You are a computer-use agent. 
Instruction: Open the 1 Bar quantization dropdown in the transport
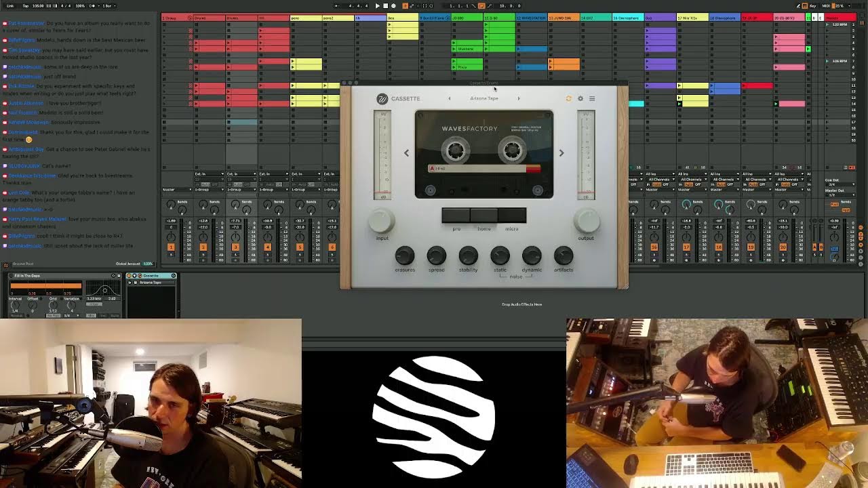pos(108,5)
